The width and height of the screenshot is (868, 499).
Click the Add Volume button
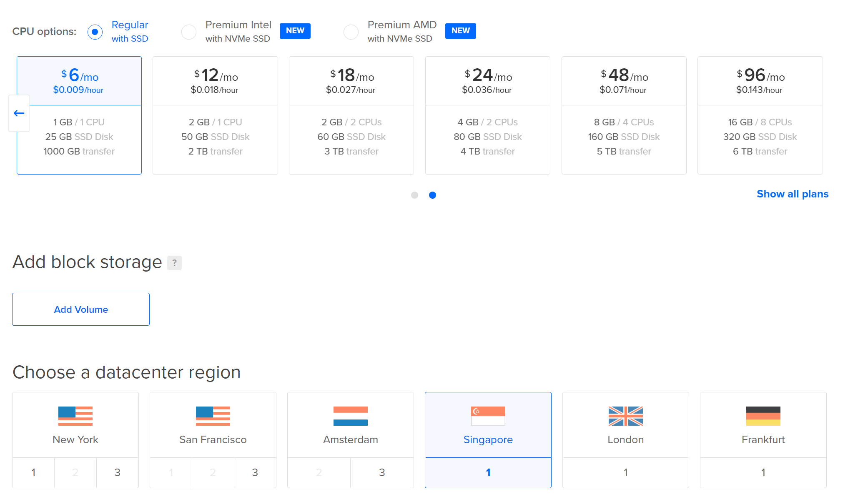81,309
